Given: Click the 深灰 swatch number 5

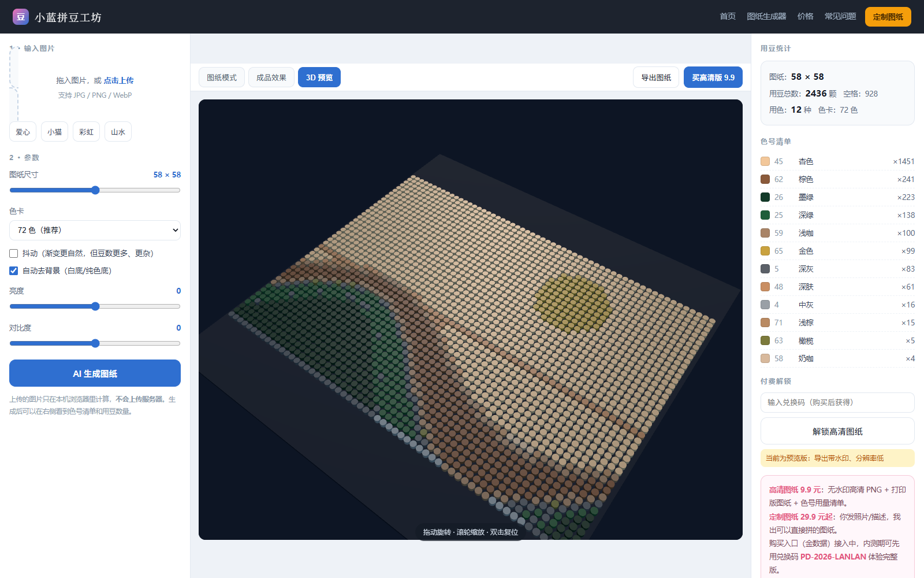Looking at the screenshot, I should pyautogui.click(x=765, y=269).
